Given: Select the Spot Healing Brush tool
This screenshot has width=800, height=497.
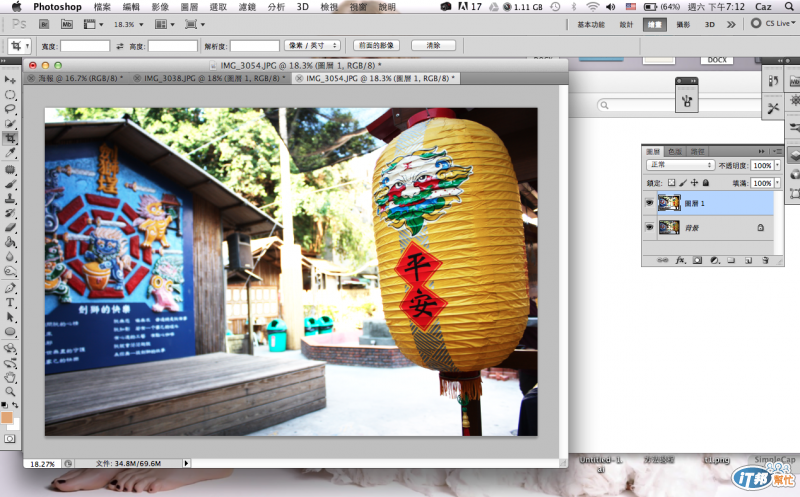Looking at the screenshot, I should point(10,169).
